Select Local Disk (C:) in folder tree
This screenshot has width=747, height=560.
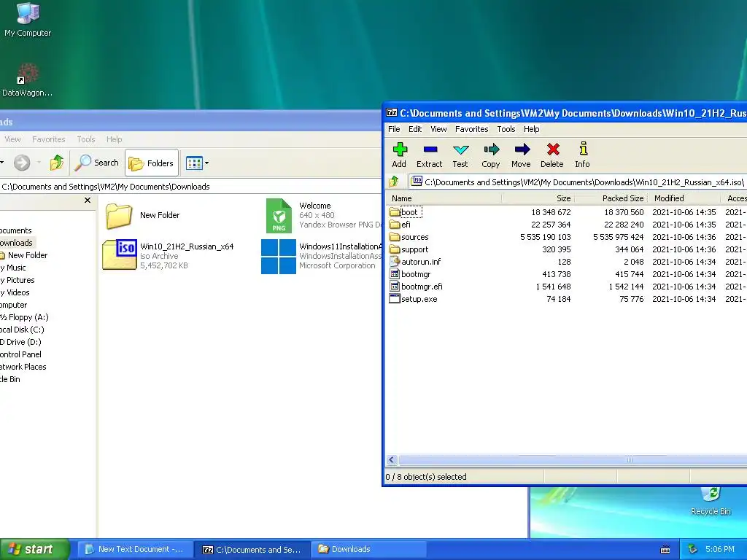pyautogui.click(x=23, y=330)
